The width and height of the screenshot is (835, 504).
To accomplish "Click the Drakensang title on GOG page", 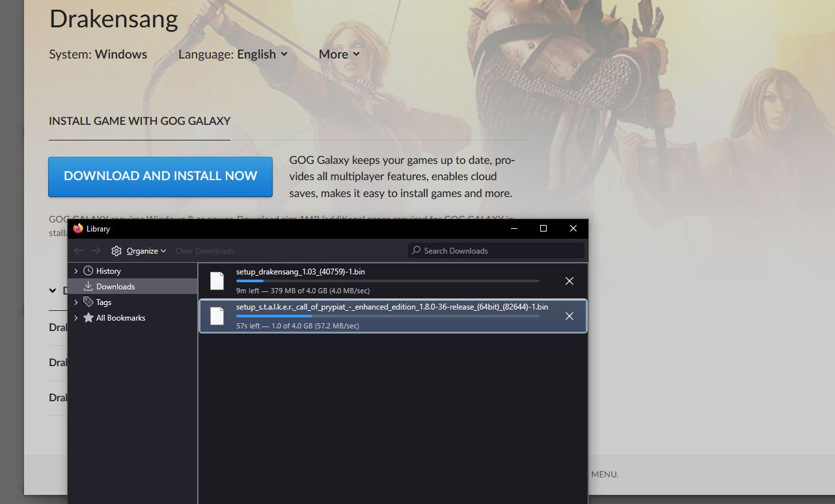I will pyautogui.click(x=114, y=19).
